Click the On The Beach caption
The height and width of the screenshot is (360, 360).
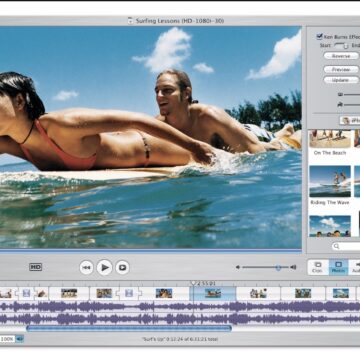click(x=330, y=153)
